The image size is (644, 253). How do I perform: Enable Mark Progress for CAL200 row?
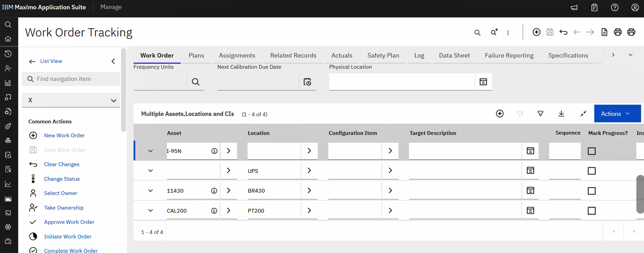click(x=591, y=211)
